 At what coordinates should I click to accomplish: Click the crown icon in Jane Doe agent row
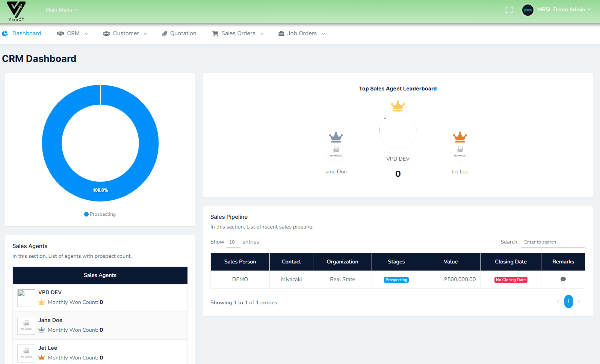click(42, 330)
